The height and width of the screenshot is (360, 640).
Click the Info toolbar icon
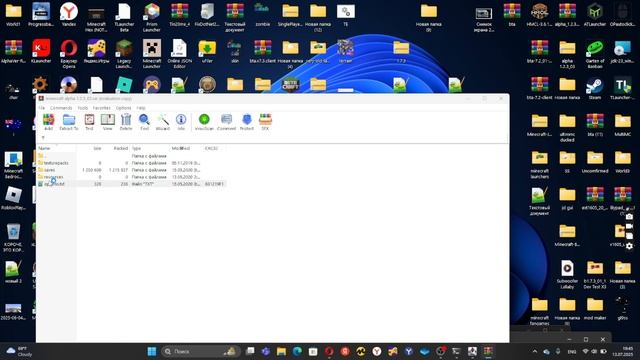pyautogui.click(x=181, y=122)
